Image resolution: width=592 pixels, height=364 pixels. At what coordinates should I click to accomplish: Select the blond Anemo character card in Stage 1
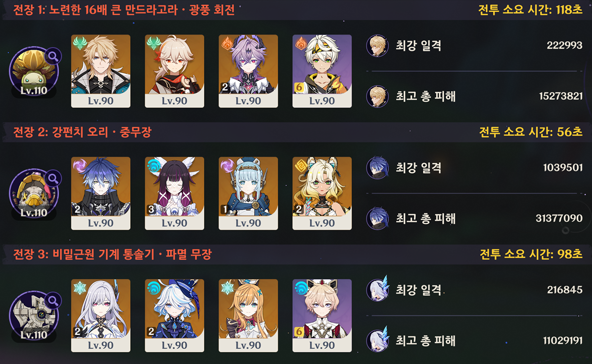pyautogui.click(x=101, y=71)
